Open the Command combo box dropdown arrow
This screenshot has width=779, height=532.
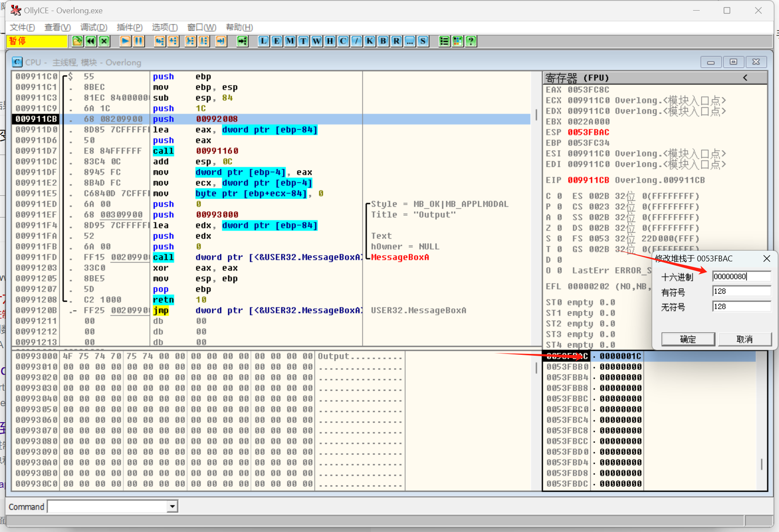point(172,506)
